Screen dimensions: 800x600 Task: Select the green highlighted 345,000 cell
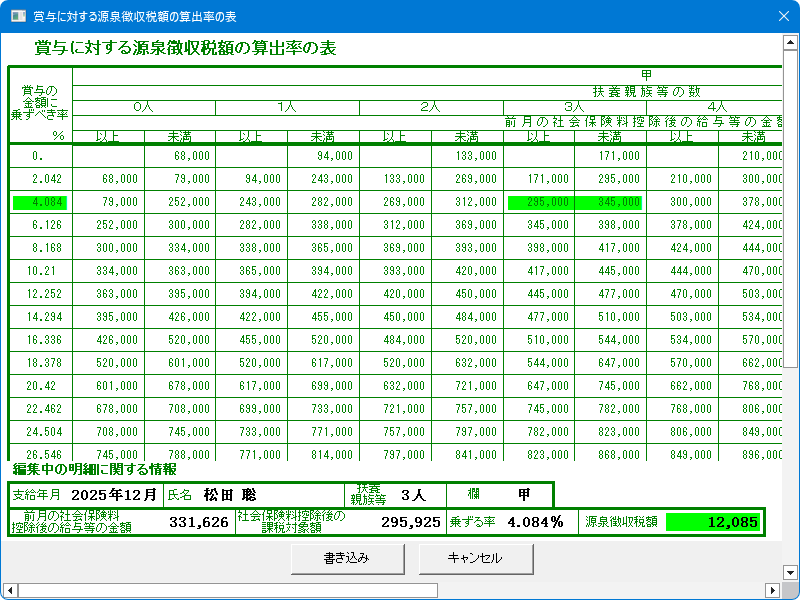pos(610,202)
